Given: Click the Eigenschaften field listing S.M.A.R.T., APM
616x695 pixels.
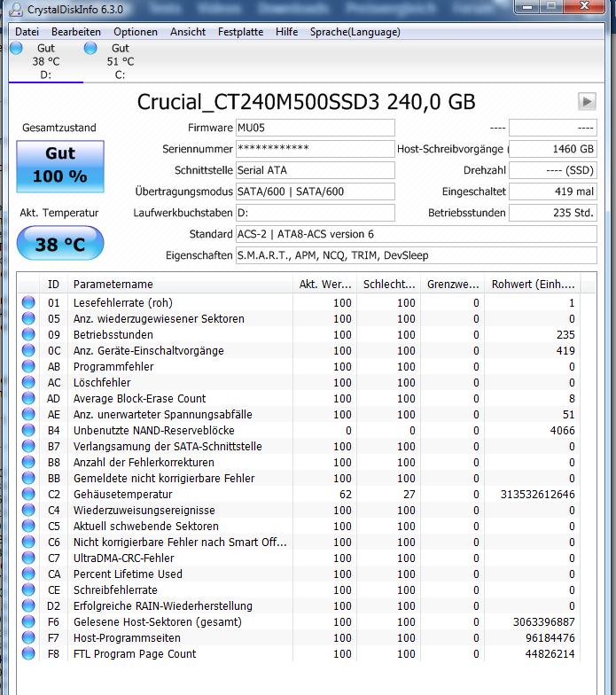Looking at the screenshot, I should coord(417,255).
